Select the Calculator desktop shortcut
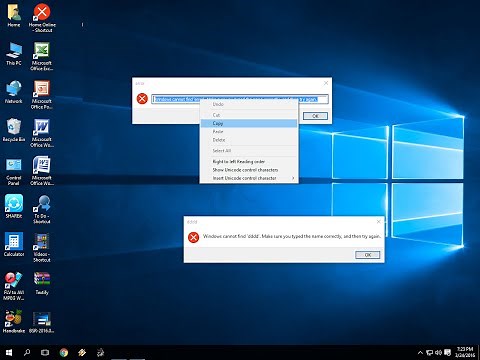Viewport: 480px width, 360px height. (14, 245)
